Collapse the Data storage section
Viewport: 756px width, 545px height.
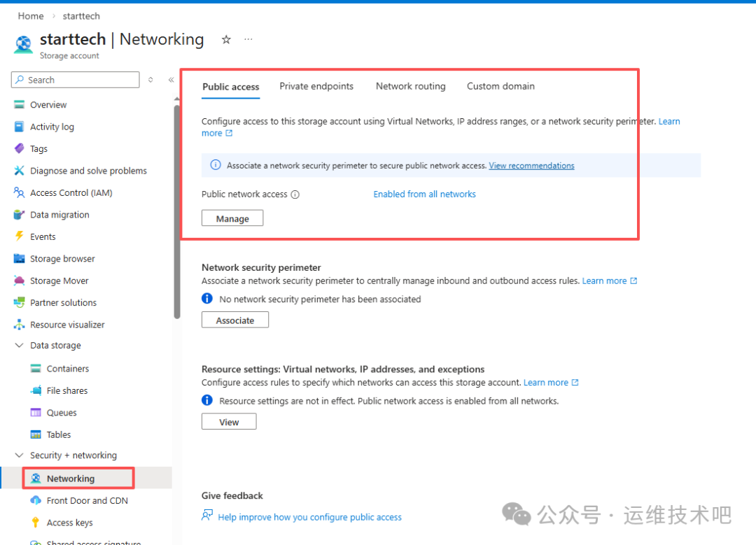point(20,346)
